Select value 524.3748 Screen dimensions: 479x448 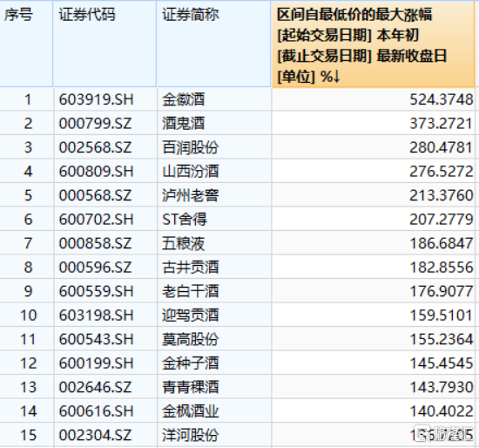(x=442, y=99)
